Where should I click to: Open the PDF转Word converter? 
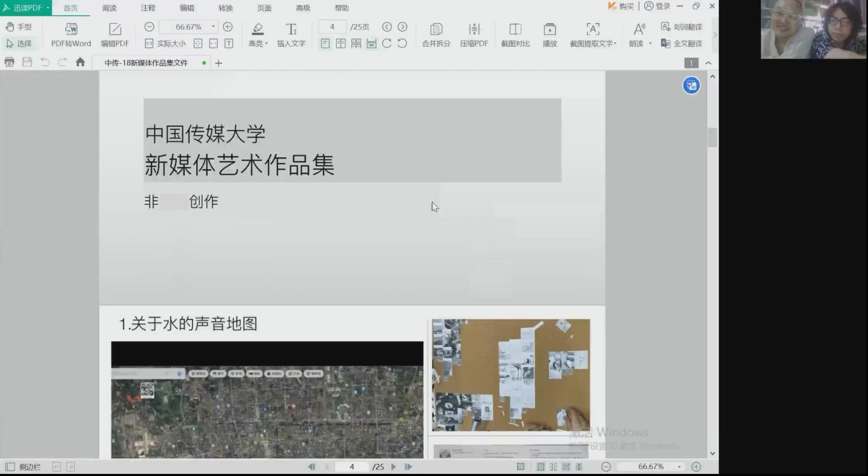[71, 34]
